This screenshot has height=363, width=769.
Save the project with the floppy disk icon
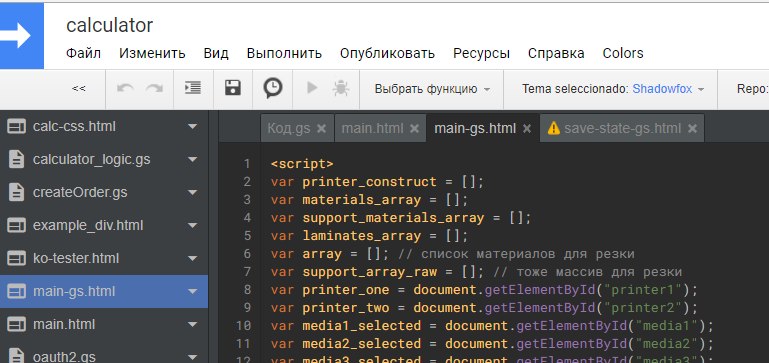233,88
